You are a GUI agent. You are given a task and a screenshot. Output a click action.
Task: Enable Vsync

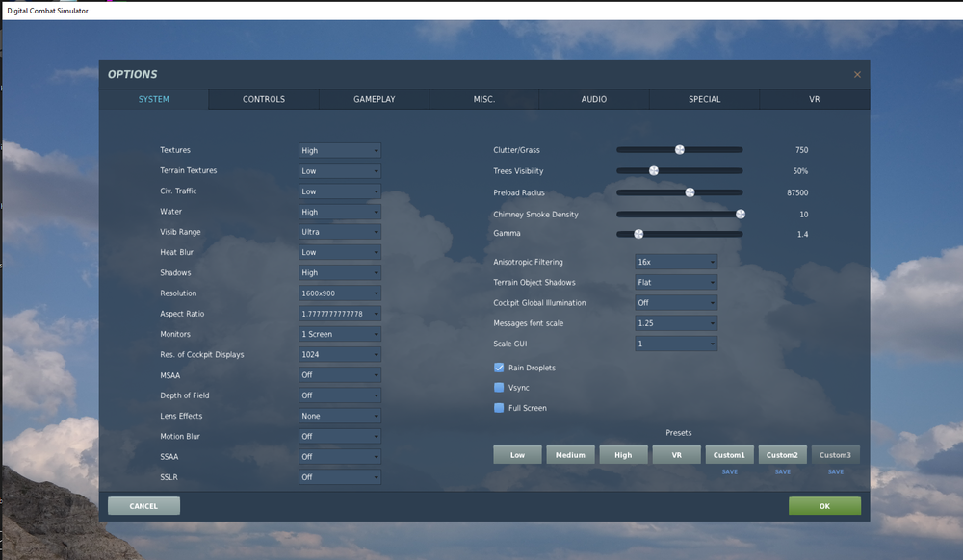pos(499,388)
